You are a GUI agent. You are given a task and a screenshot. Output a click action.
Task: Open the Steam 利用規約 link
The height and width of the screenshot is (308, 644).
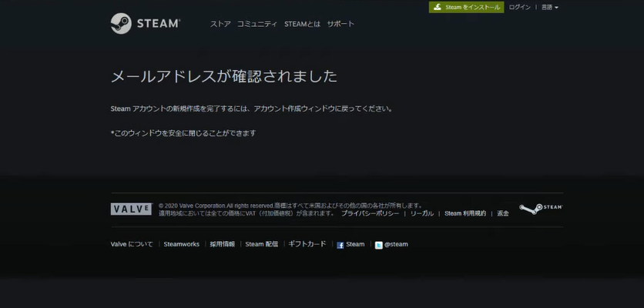(x=465, y=213)
